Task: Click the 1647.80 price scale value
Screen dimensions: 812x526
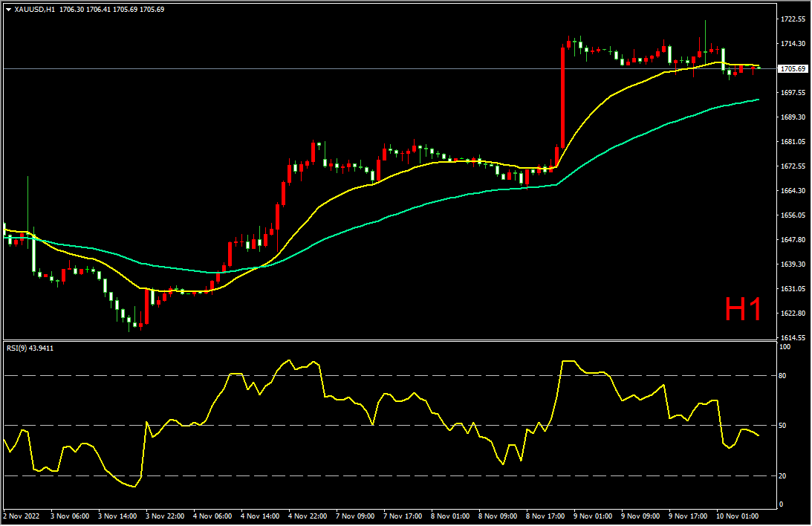Action: [793, 240]
